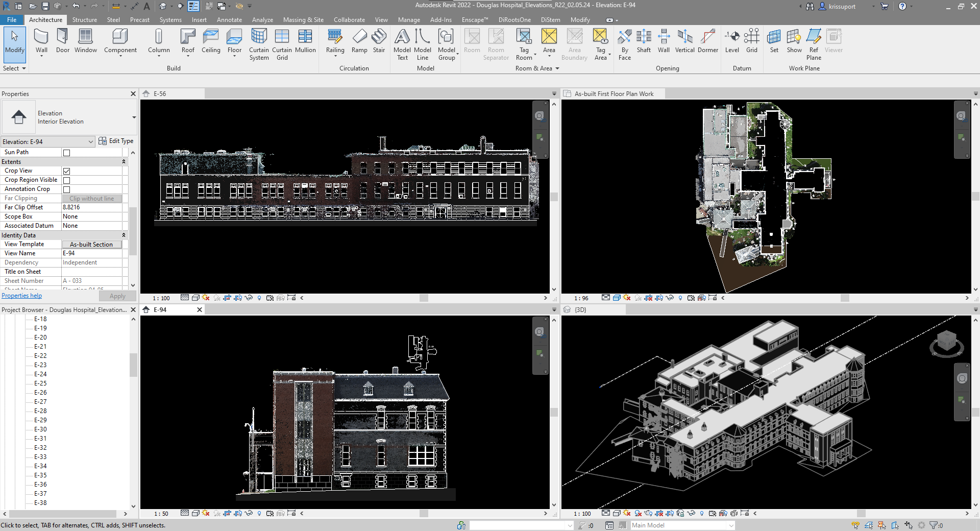Switch to the Annotate ribbon tab
The width and height of the screenshot is (980, 531).
pyautogui.click(x=229, y=20)
